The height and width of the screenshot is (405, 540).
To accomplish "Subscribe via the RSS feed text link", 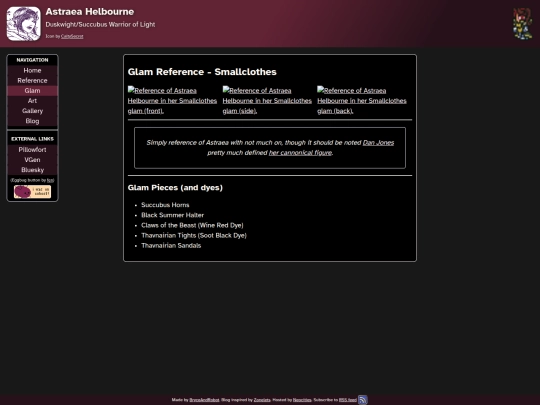I will click(x=347, y=400).
